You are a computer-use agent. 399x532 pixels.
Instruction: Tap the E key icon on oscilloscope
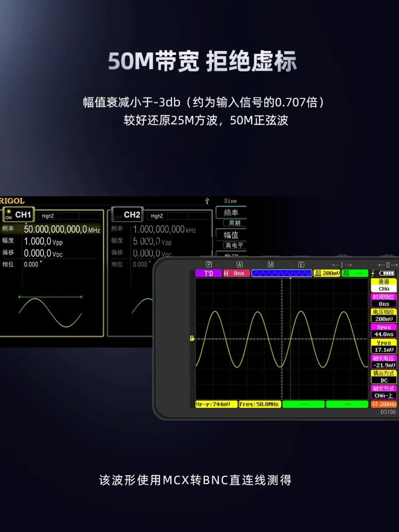[301, 265]
